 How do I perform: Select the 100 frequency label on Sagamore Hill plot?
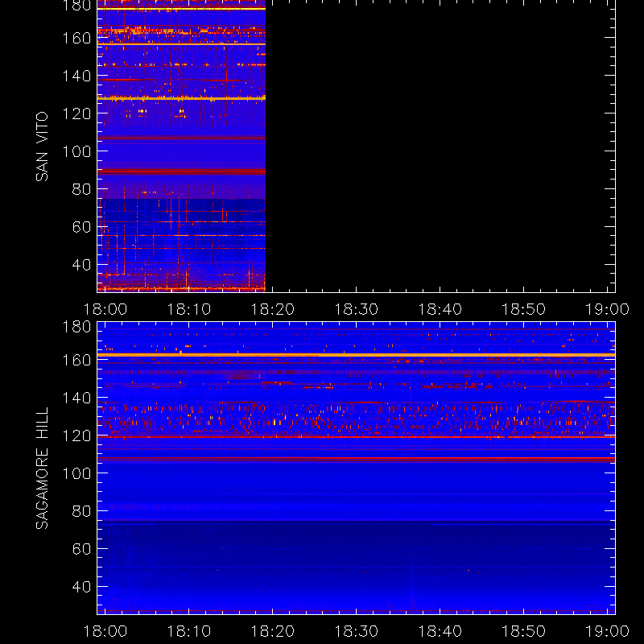point(76,473)
